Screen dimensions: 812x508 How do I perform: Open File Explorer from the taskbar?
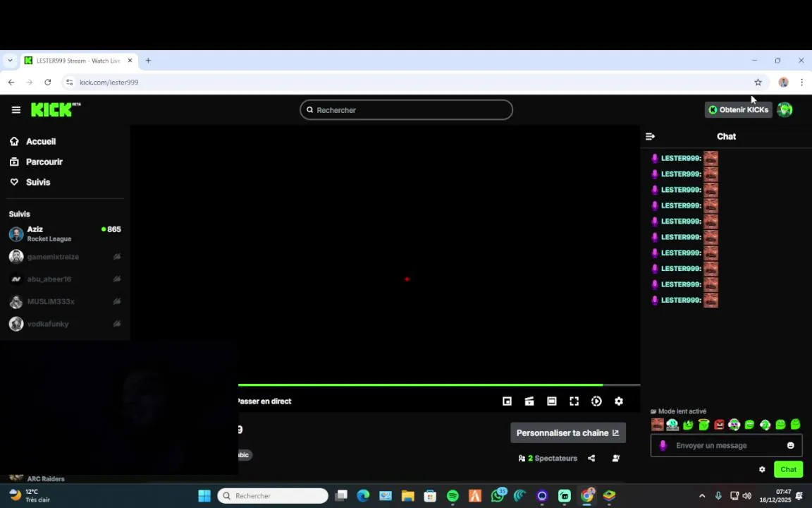click(407, 495)
